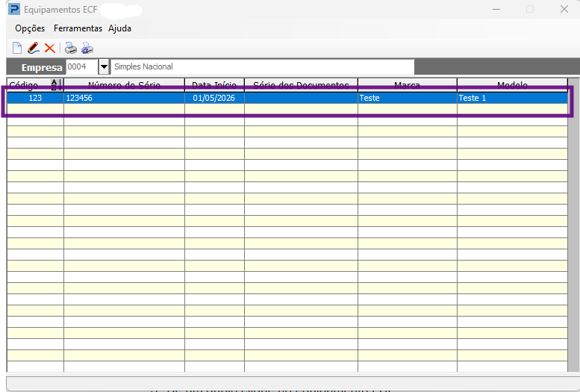Click the Modelo column header
Screen dimensions: 580x392
[512, 85]
